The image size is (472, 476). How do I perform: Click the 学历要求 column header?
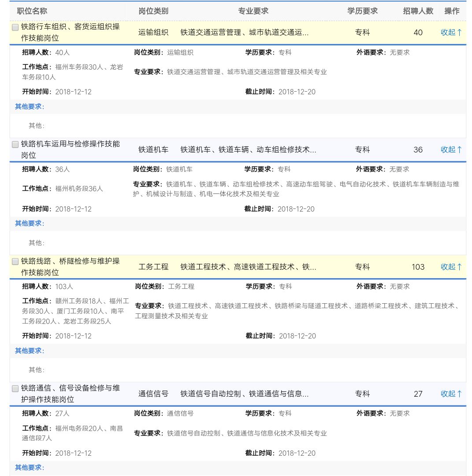(362, 11)
